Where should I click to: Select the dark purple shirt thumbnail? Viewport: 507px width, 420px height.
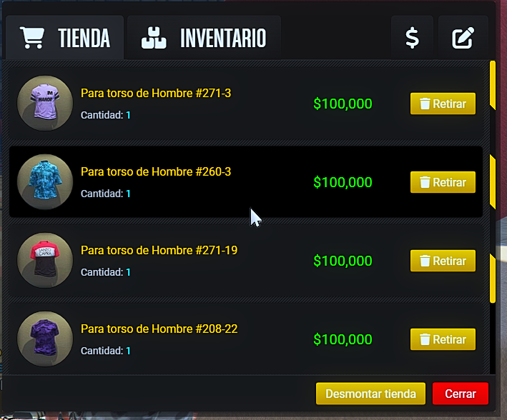(x=45, y=339)
